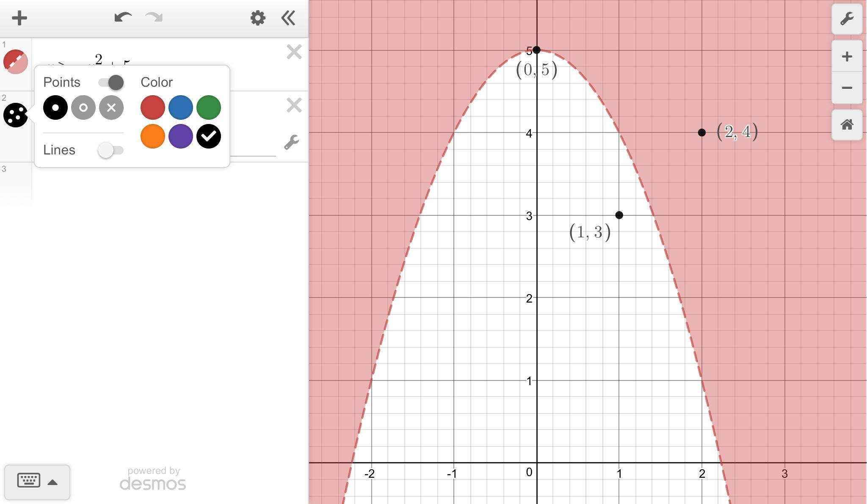The width and height of the screenshot is (867, 504).
Task: Pick the orange color swatch
Action: tap(153, 136)
